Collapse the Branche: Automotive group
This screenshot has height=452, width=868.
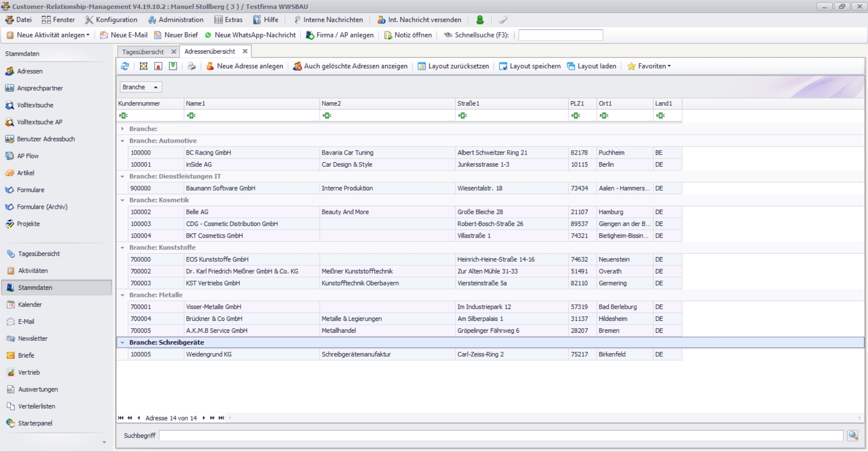123,141
